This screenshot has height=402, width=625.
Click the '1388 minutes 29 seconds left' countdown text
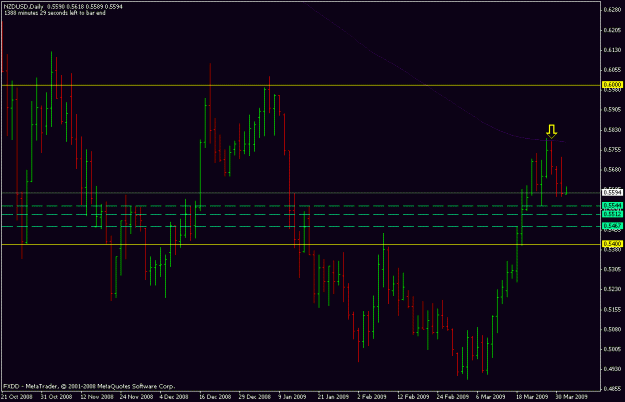click(55, 13)
